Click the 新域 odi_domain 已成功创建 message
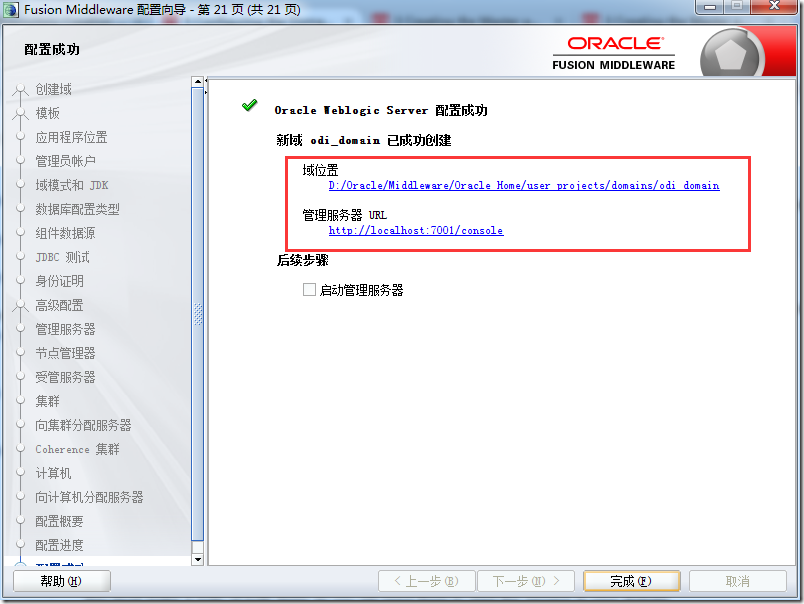This screenshot has height=604, width=804. (x=364, y=140)
